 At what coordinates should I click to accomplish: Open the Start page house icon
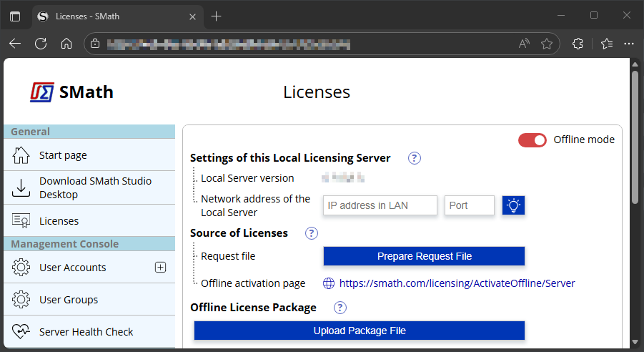point(21,155)
